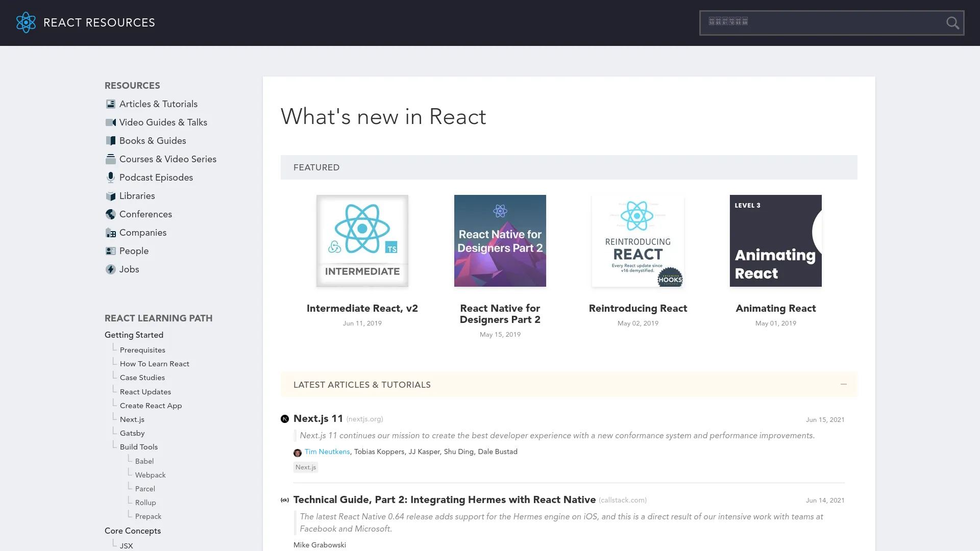Click the Podcast Episodes microphone icon

(110, 178)
